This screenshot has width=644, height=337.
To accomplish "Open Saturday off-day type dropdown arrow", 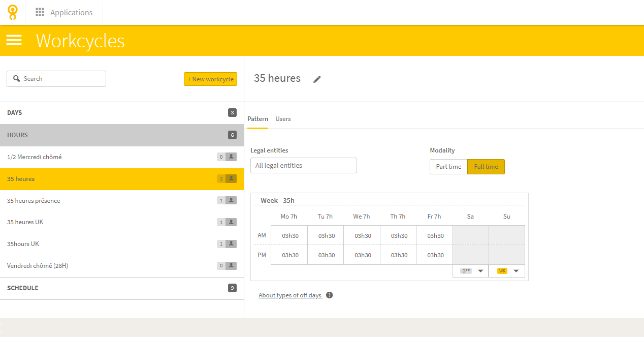I will point(480,271).
